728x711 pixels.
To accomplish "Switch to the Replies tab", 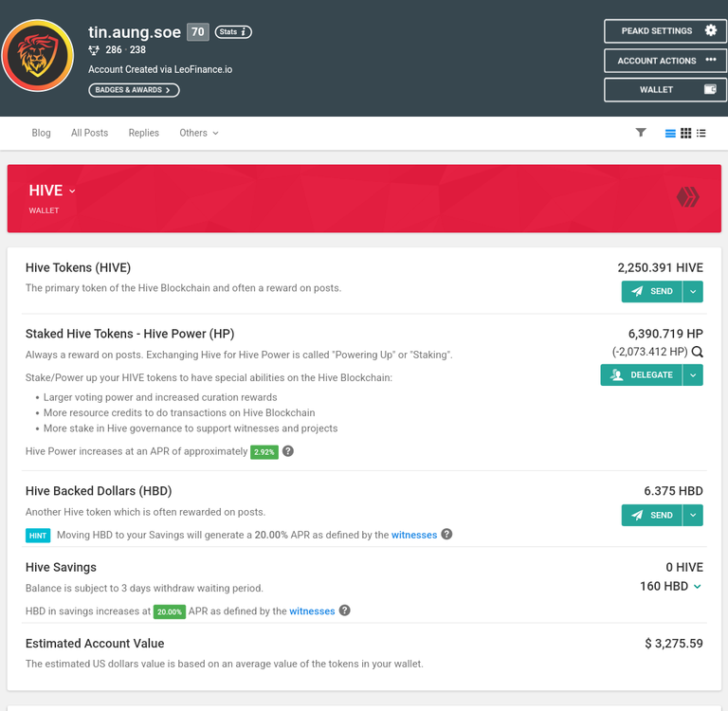I will tap(143, 133).
